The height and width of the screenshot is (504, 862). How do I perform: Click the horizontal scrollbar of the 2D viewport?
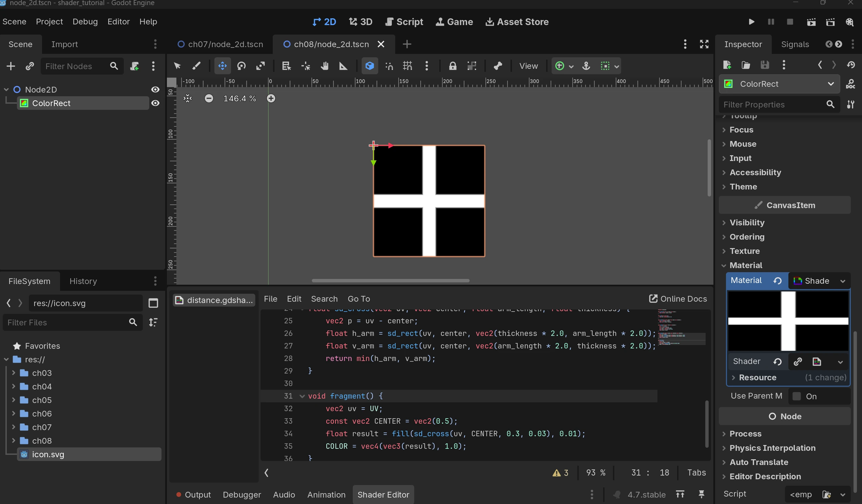pos(390,281)
